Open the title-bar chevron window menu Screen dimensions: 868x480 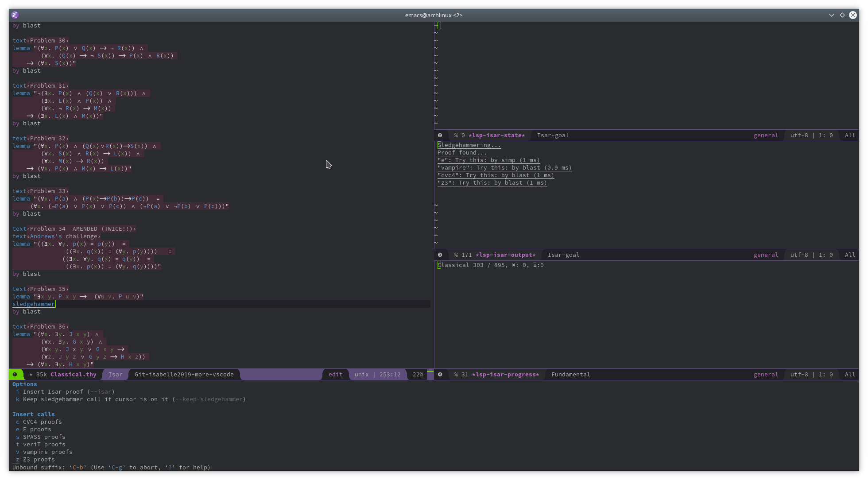832,15
